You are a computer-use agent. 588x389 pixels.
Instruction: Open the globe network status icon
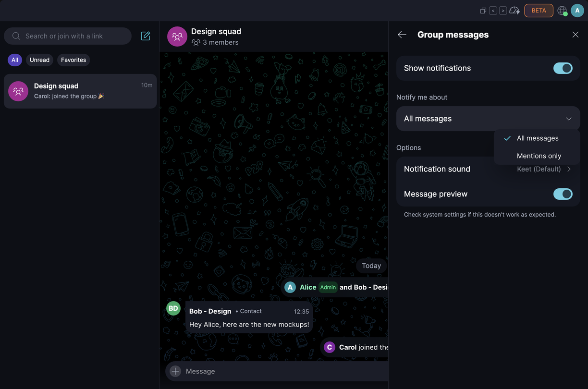562,11
